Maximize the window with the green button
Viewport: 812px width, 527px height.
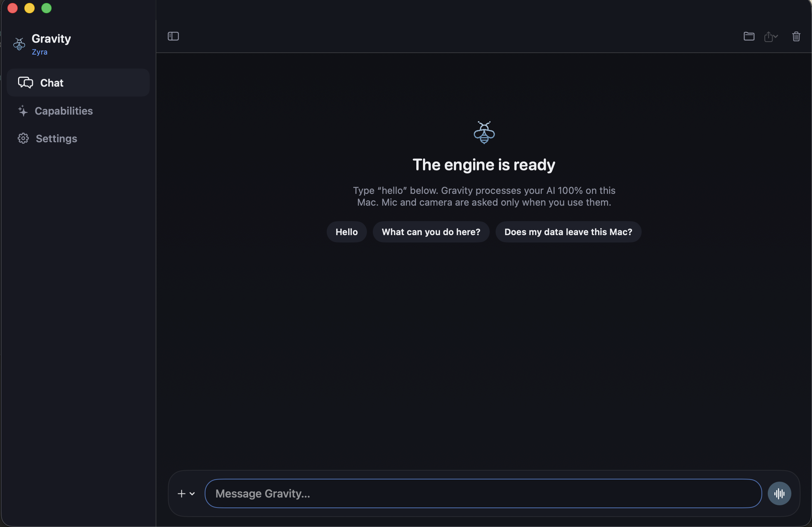[x=46, y=8]
